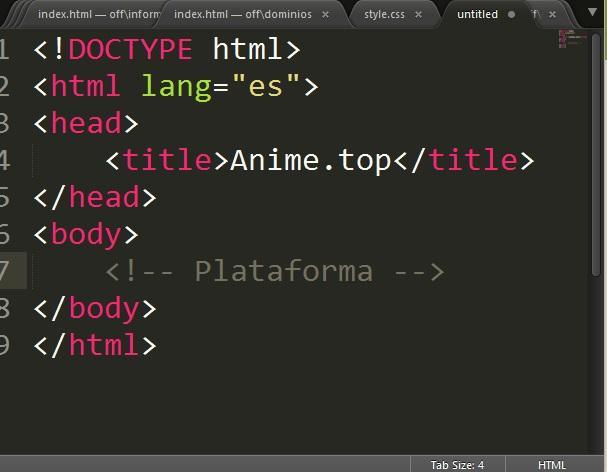Viewport: 607px width, 472px height.
Task: Click the closing html tag
Action: 95,345
